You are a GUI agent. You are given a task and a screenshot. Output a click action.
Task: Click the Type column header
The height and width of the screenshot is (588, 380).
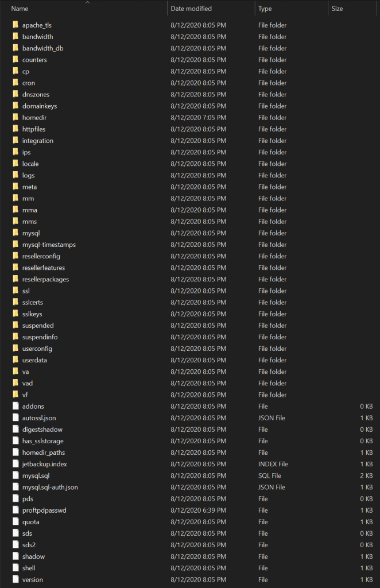coord(265,9)
